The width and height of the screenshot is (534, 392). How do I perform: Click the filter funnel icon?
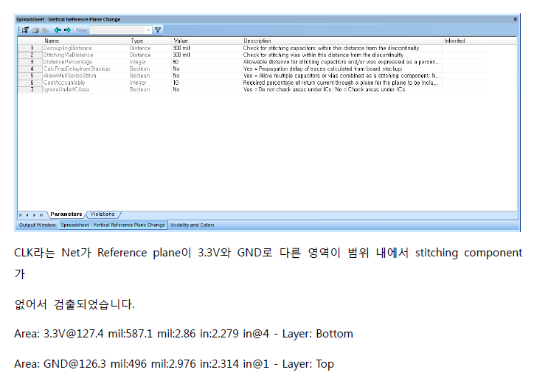tap(158, 30)
